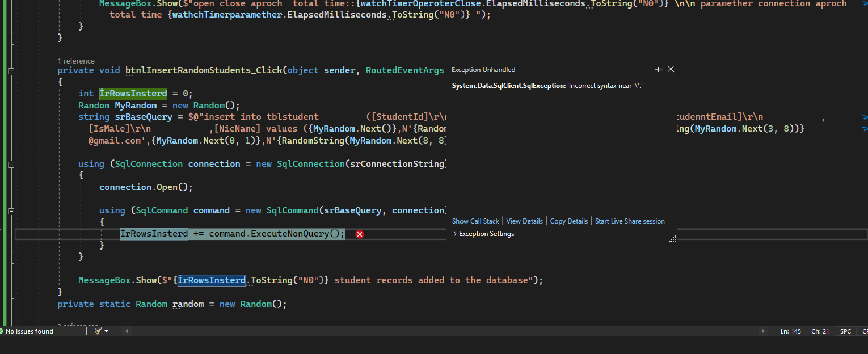Click the Exception Unhandled title
Screen dimensions: 868x354
click(483, 70)
